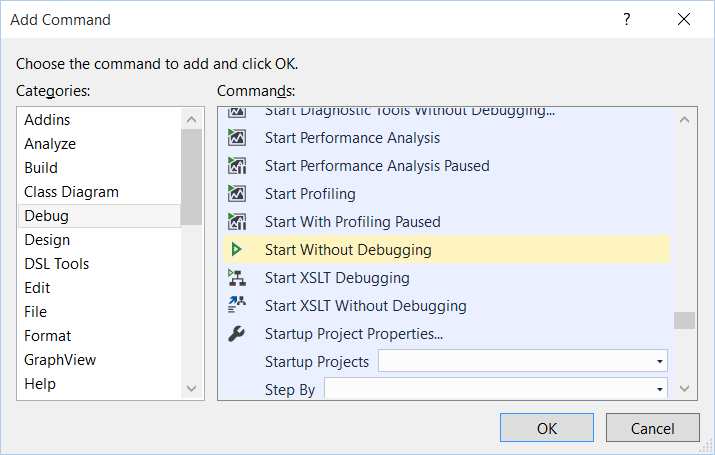Choose the Start Profiling command
Screen dimensions: 715x455
(446, 194)
